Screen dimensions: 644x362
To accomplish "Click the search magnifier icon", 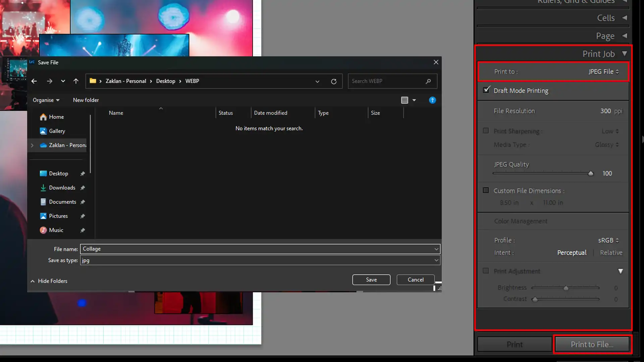I will pos(428,81).
